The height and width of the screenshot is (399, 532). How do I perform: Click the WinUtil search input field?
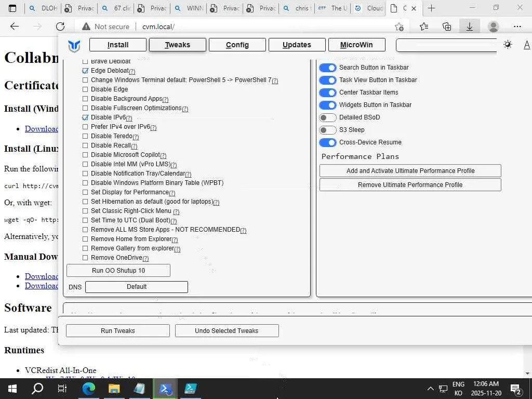click(446, 45)
